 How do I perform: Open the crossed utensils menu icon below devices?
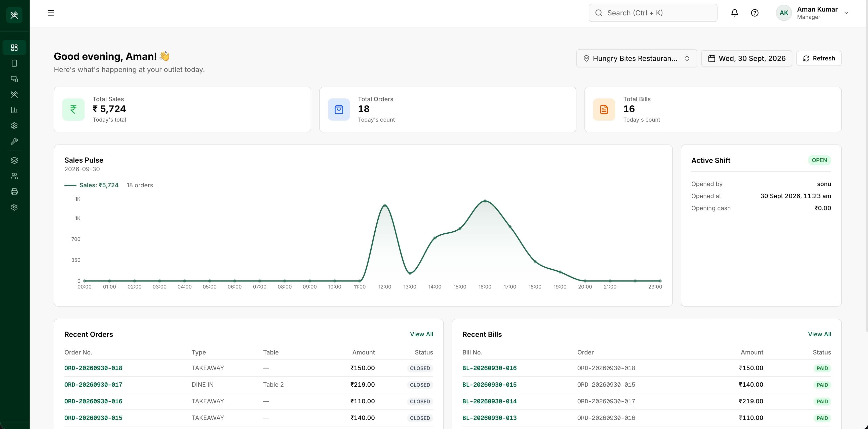click(x=14, y=94)
